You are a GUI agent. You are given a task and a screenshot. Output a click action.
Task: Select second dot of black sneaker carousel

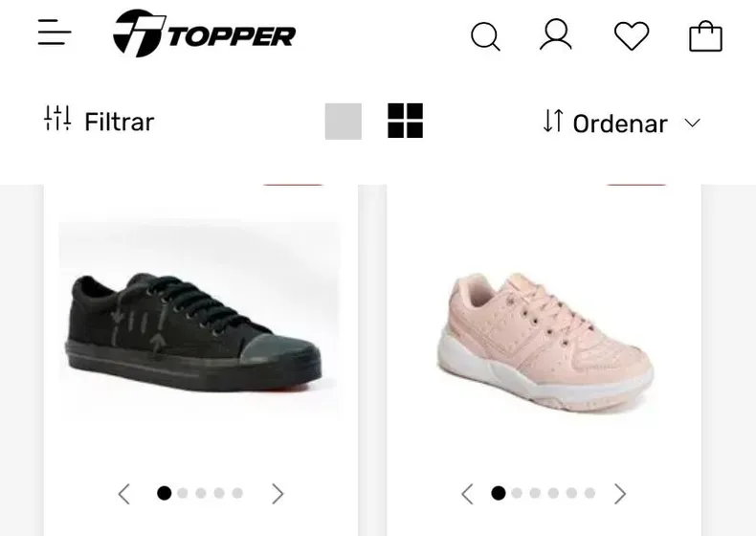[182, 493]
